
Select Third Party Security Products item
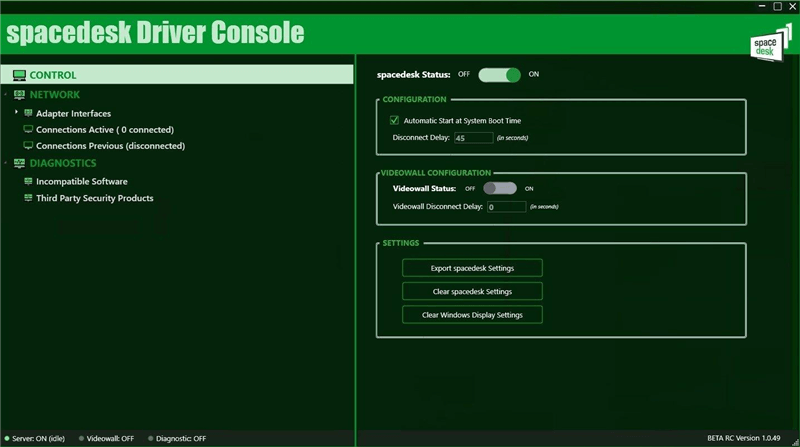[x=95, y=198]
